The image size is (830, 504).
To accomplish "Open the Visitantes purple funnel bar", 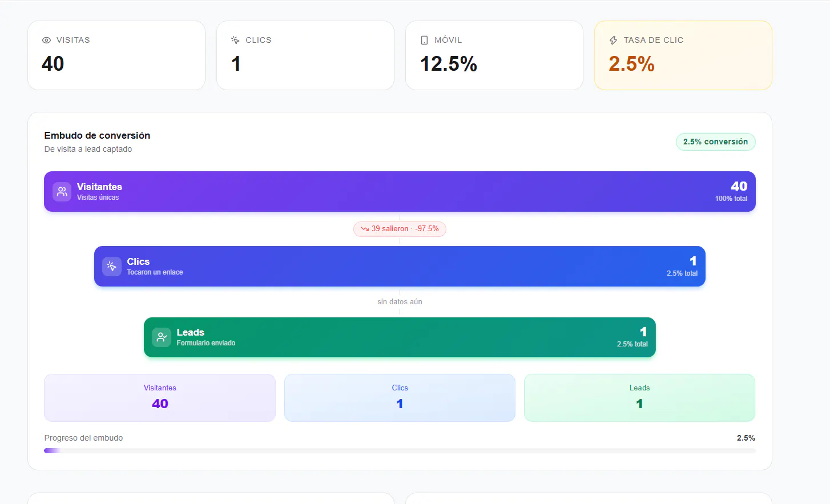I will [x=400, y=192].
